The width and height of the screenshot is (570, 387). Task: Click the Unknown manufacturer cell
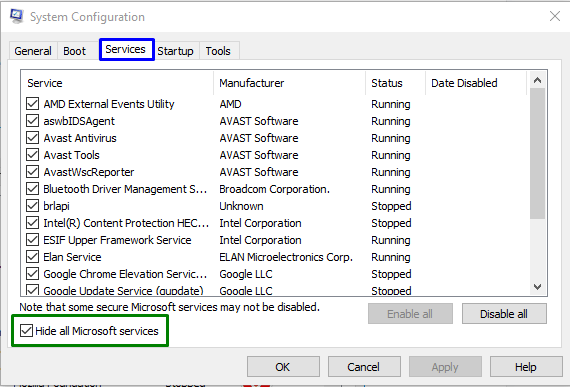click(241, 206)
